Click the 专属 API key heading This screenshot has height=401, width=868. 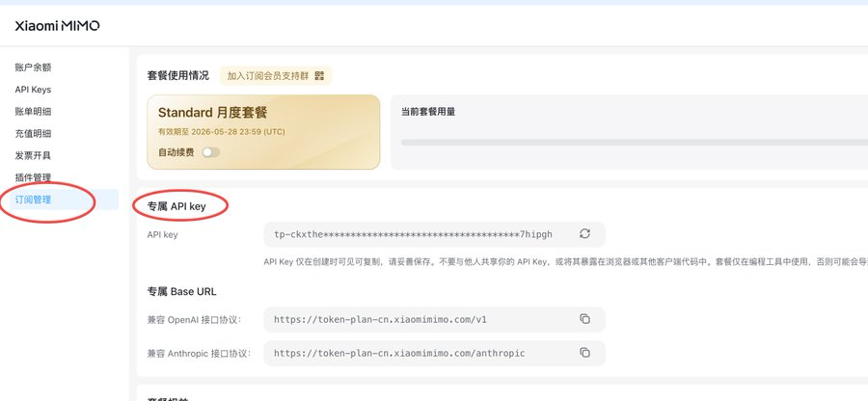(176, 206)
